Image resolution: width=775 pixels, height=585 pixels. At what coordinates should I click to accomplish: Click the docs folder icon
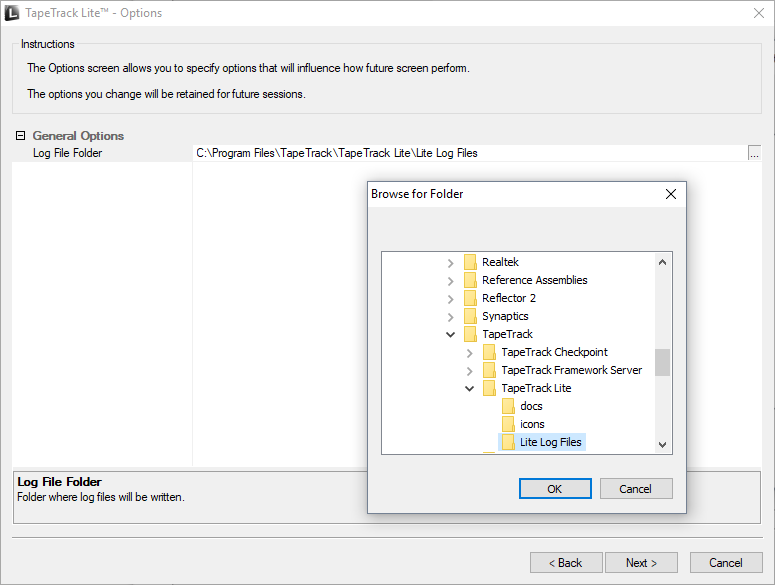coord(508,406)
